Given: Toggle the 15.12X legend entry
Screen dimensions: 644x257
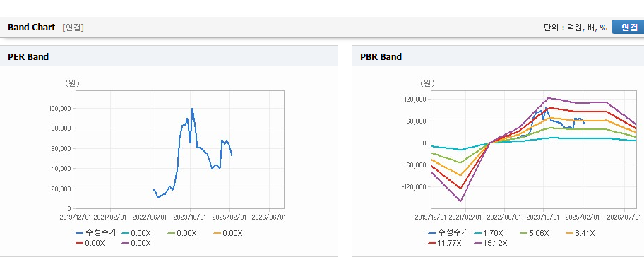Looking at the screenshot, I should [x=490, y=243].
